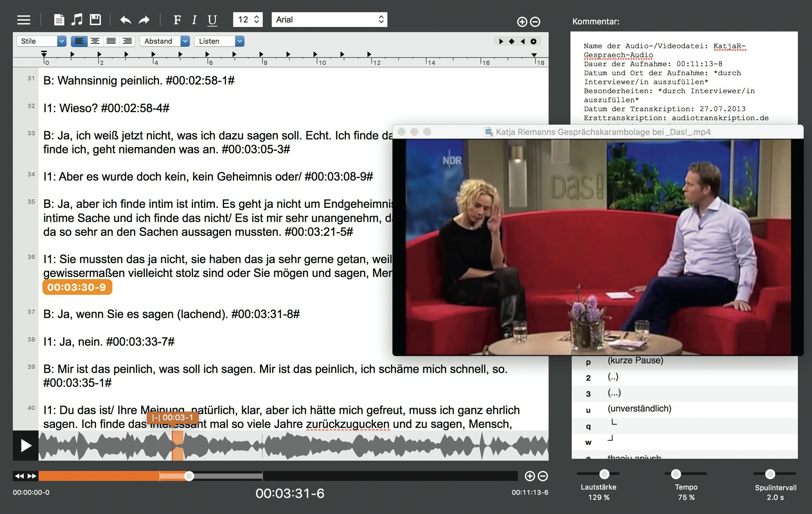
Task: Toggle bold formatting with F button
Action: tap(177, 20)
